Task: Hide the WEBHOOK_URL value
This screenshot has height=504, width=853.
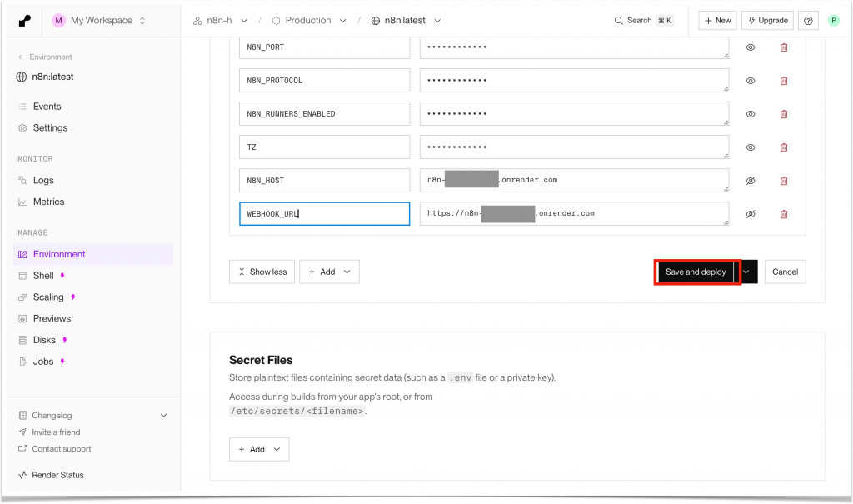Action: pos(751,214)
